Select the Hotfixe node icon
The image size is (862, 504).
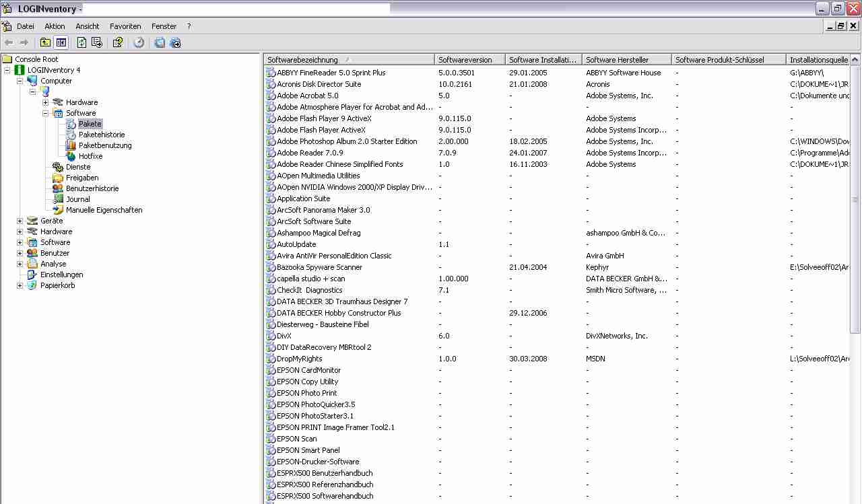71,156
